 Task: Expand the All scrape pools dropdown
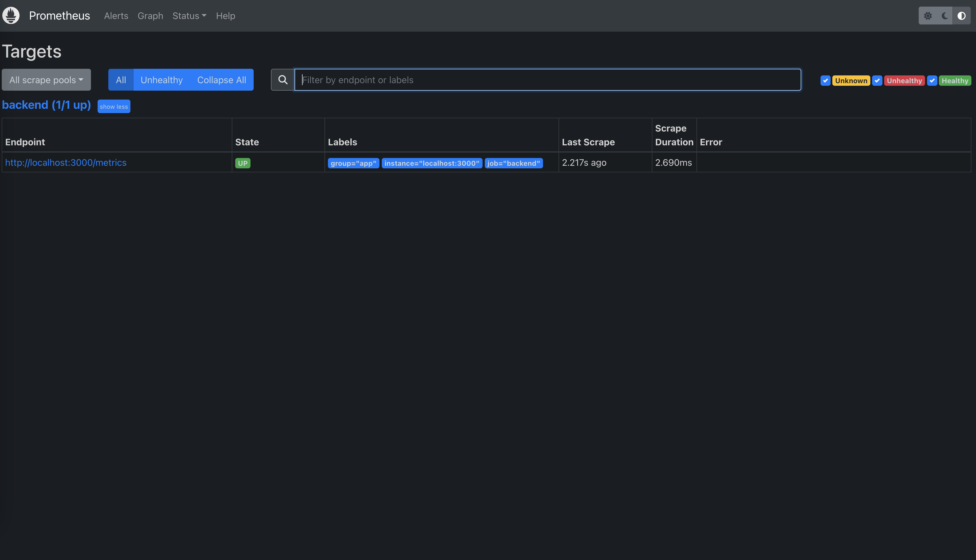pos(45,79)
